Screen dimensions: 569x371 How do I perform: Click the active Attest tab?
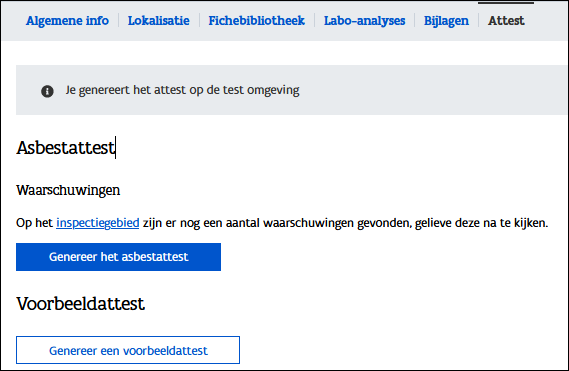[506, 21]
